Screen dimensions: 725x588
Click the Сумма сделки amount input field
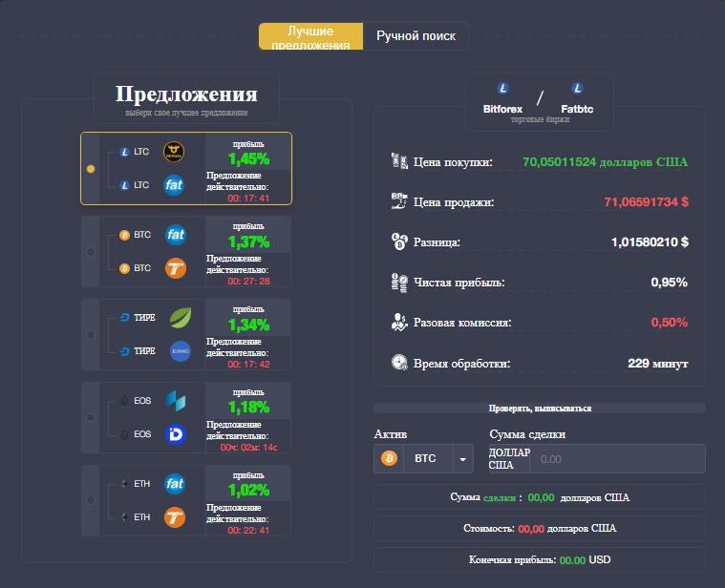point(619,459)
